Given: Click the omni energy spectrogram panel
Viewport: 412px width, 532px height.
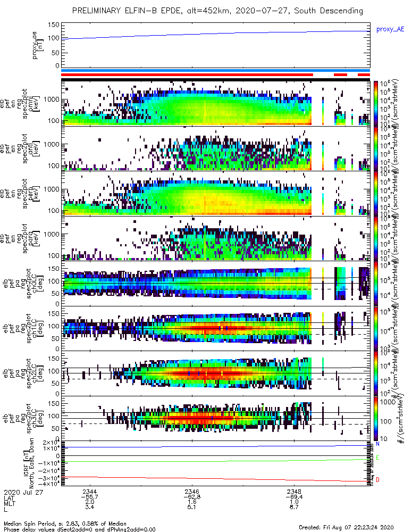Looking at the screenshot, I should 215,103.
